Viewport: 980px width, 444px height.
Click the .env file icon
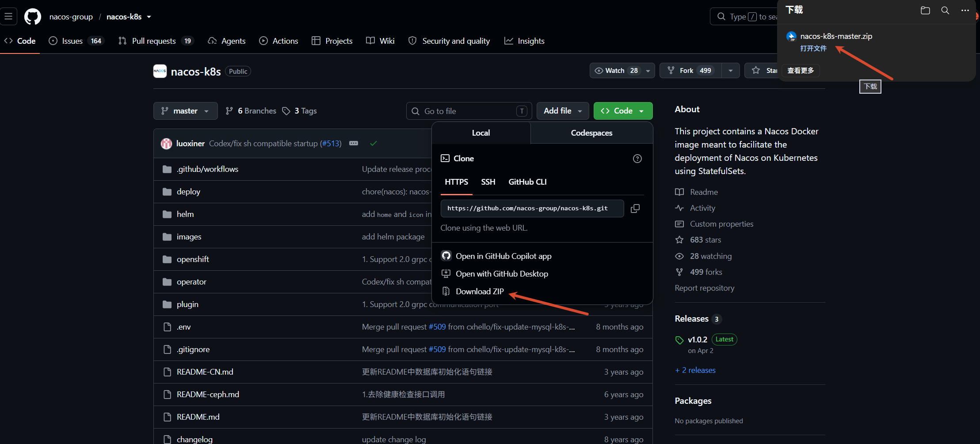167,327
